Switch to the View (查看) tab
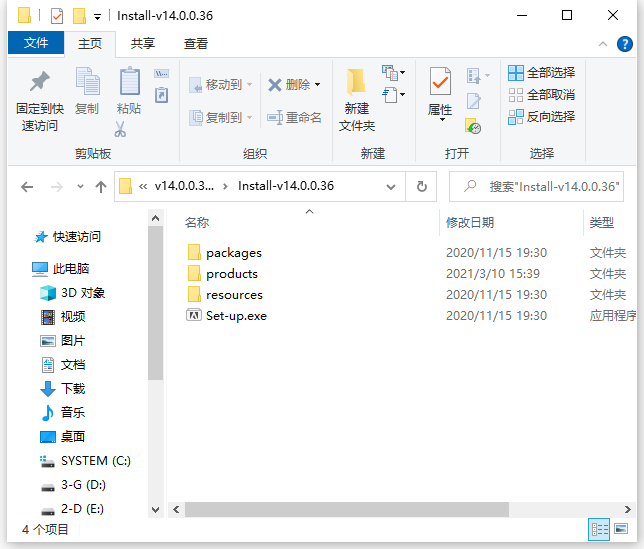The image size is (644, 549). click(x=196, y=44)
